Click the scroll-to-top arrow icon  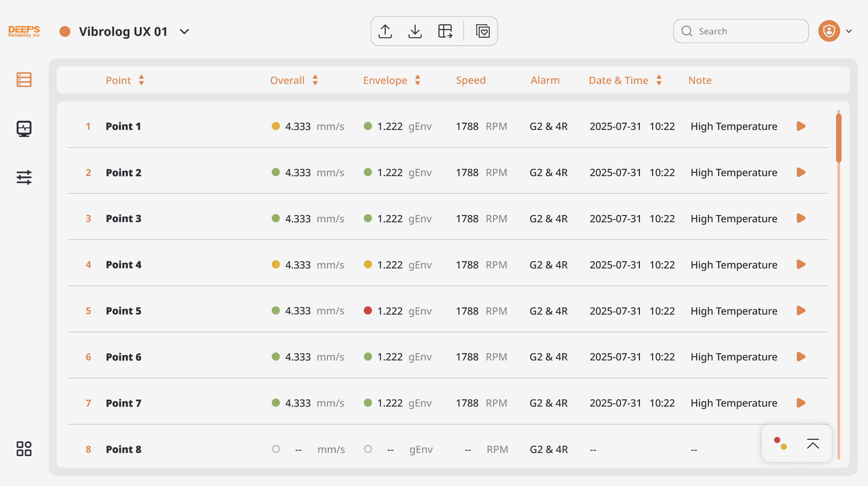point(813,444)
